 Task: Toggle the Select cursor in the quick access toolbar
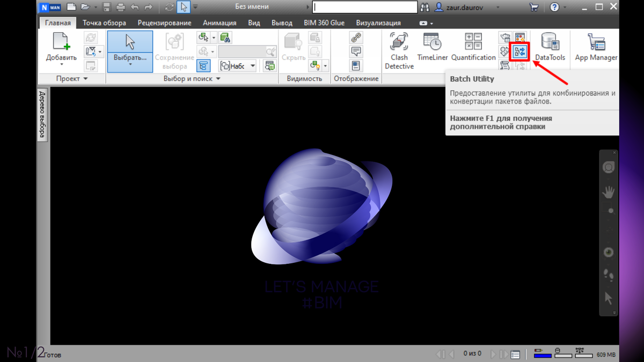click(184, 7)
